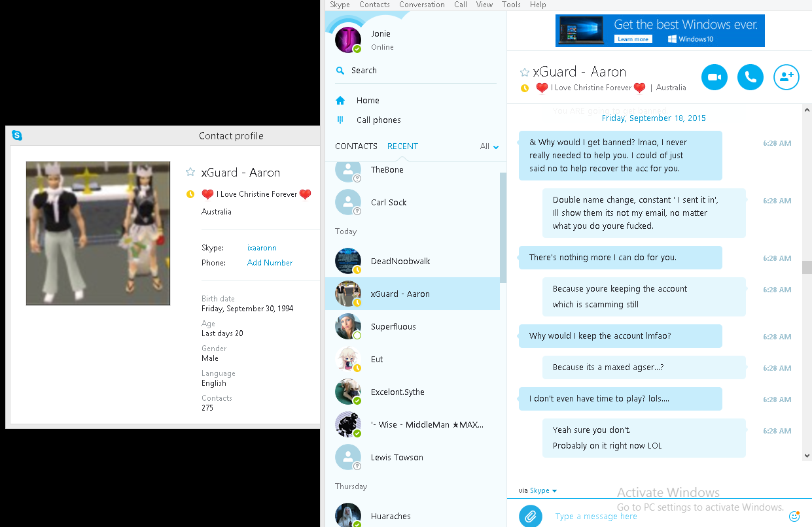Viewport: 812px width, 527px height.
Task: Click the paperclip attach file button
Action: point(530,516)
